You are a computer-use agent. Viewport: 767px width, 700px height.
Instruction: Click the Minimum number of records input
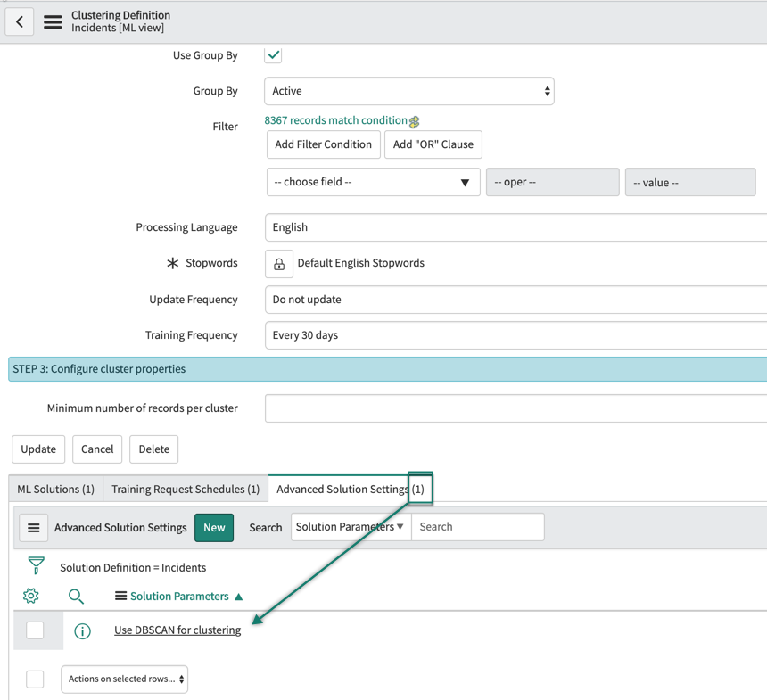click(516, 408)
